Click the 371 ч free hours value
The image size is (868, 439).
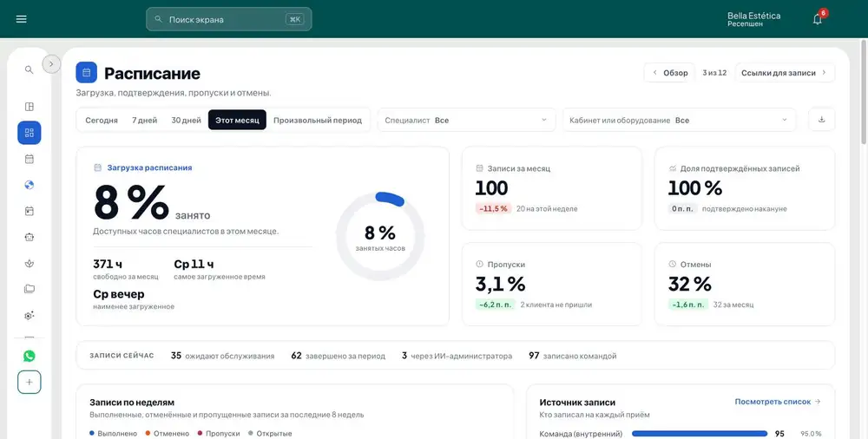pos(108,264)
